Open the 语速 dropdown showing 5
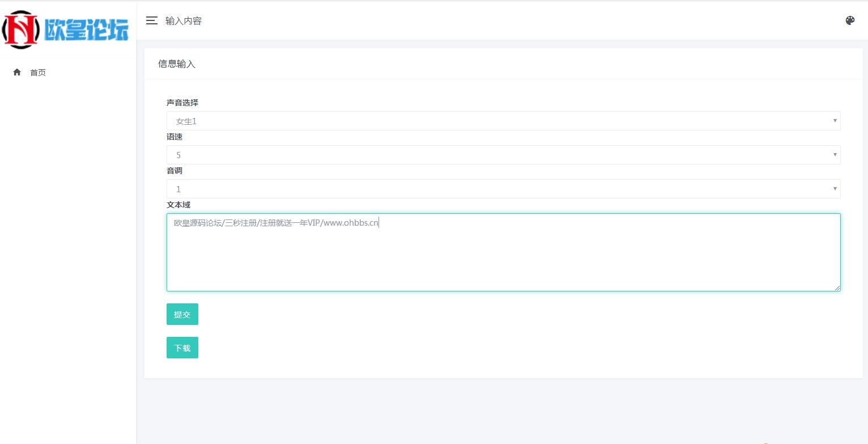Viewport: 868px width, 444px height. pyautogui.click(x=503, y=155)
